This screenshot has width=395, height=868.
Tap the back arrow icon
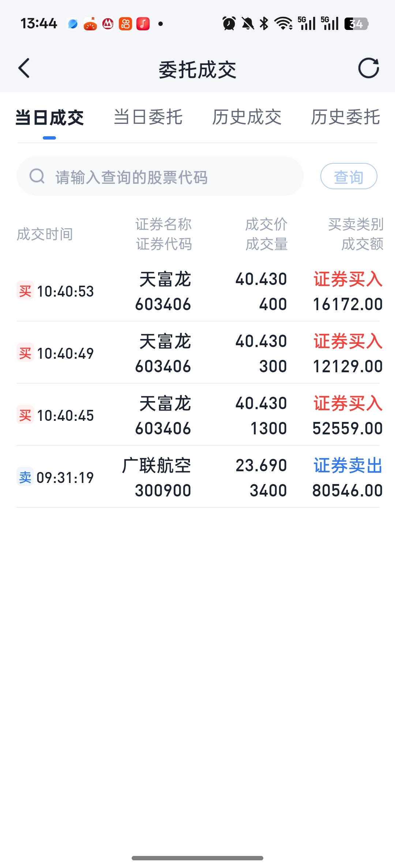[x=24, y=68]
